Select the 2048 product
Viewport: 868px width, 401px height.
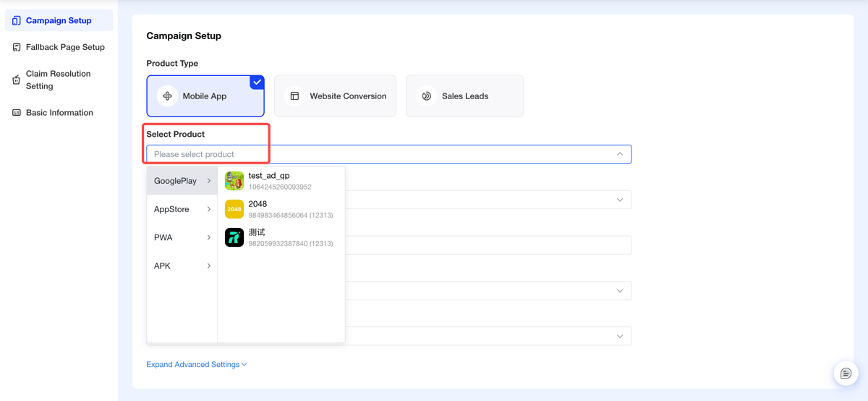pyautogui.click(x=281, y=209)
